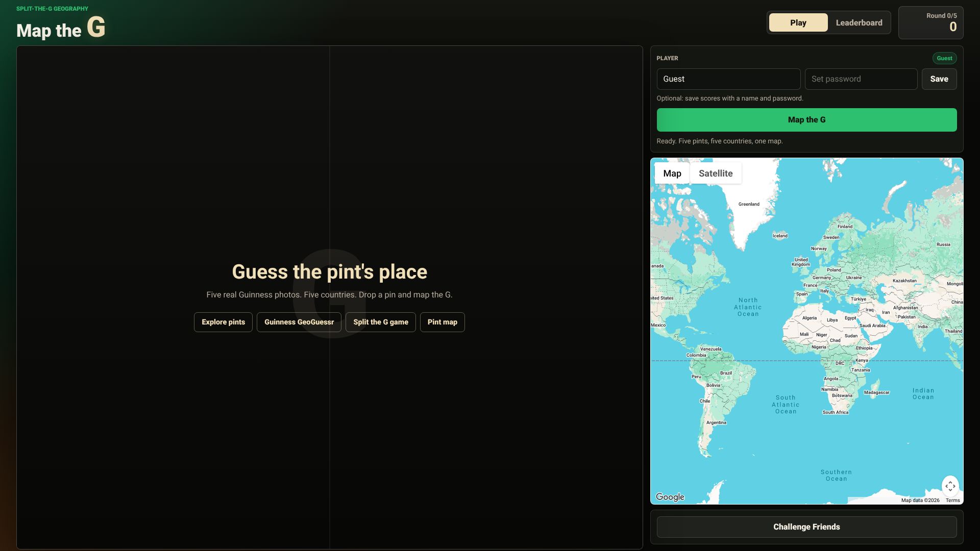Click South Atlantic Ocean label
The height and width of the screenshot is (551, 980).
point(786,405)
